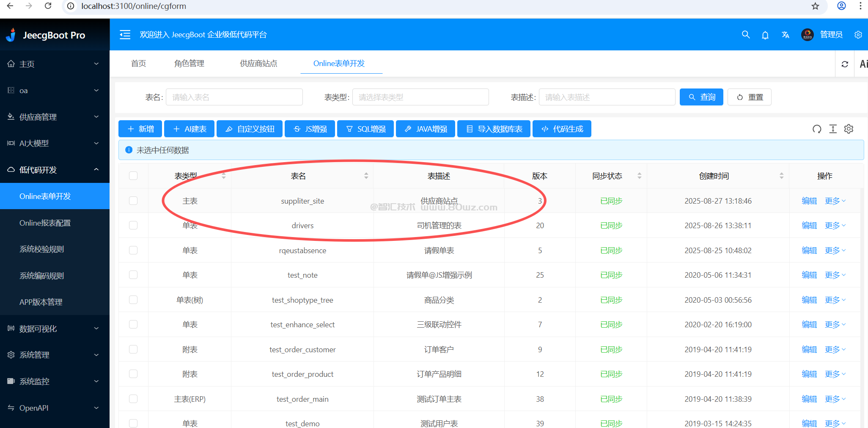Click the 查询 search button
The image size is (868, 428).
(x=701, y=97)
